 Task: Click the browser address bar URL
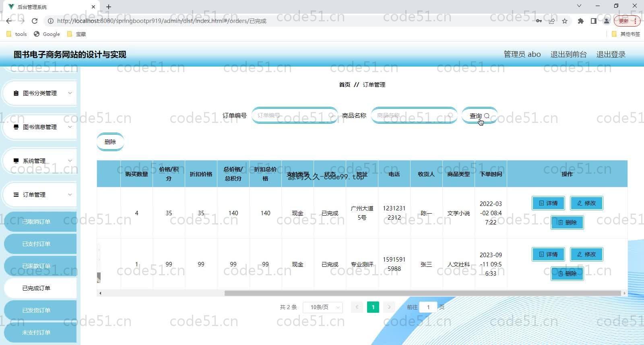point(161,21)
